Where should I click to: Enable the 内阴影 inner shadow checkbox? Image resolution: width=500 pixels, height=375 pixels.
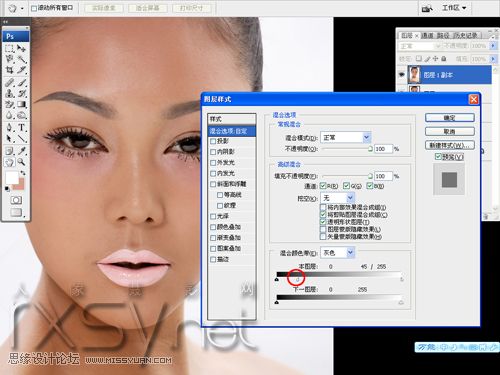tap(213, 152)
